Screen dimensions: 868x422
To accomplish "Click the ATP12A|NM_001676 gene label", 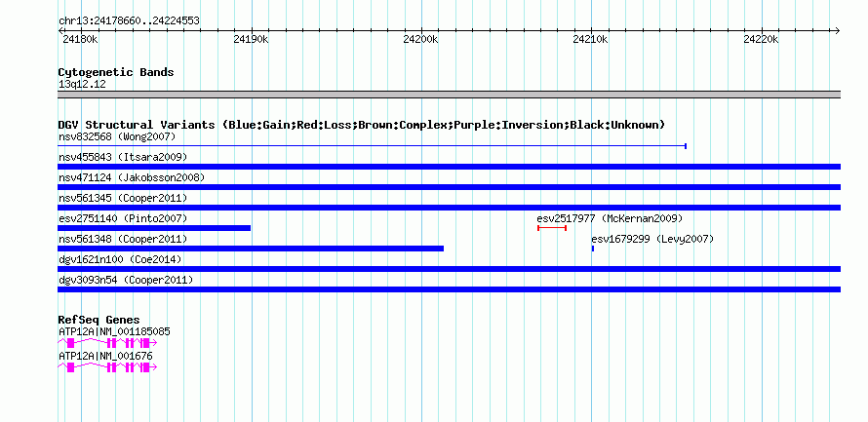I will click(105, 356).
